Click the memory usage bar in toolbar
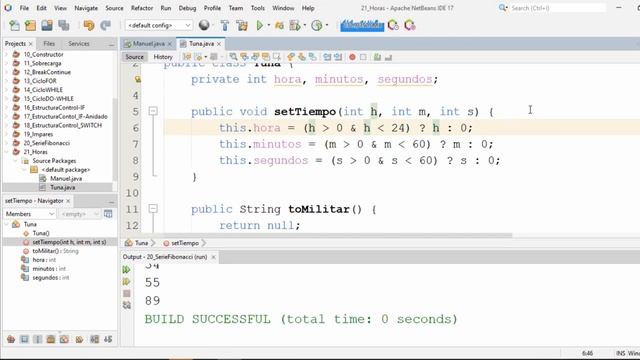This screenshot has height=360, width=640. tap(362, 25)
